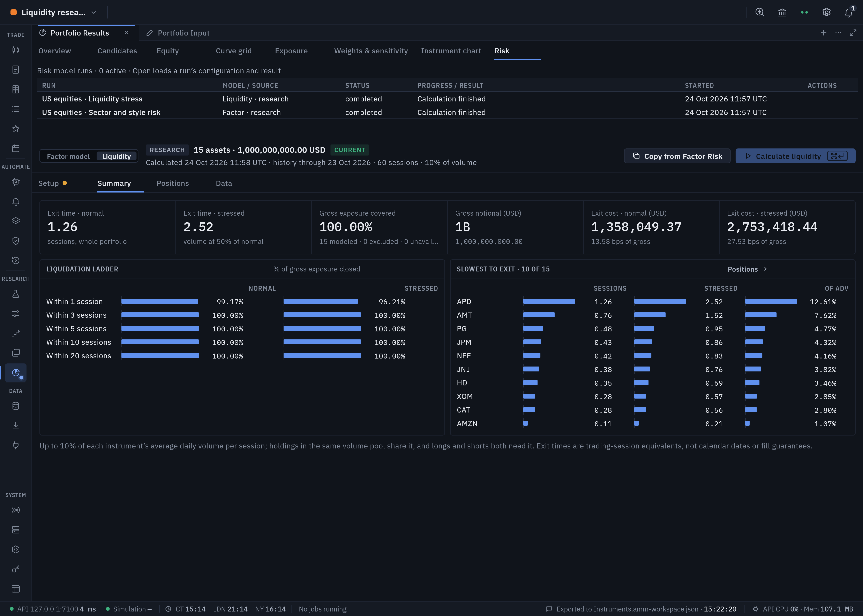Close the Portfolio Results tab

click(x=126, y=33)
